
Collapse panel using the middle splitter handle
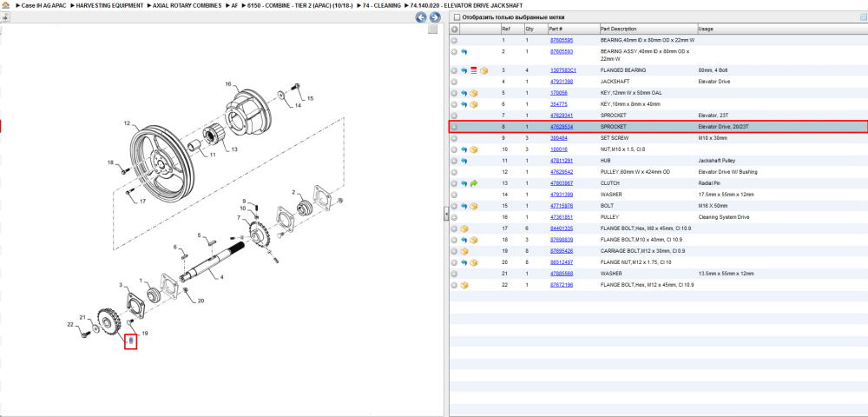coord(446,215)
